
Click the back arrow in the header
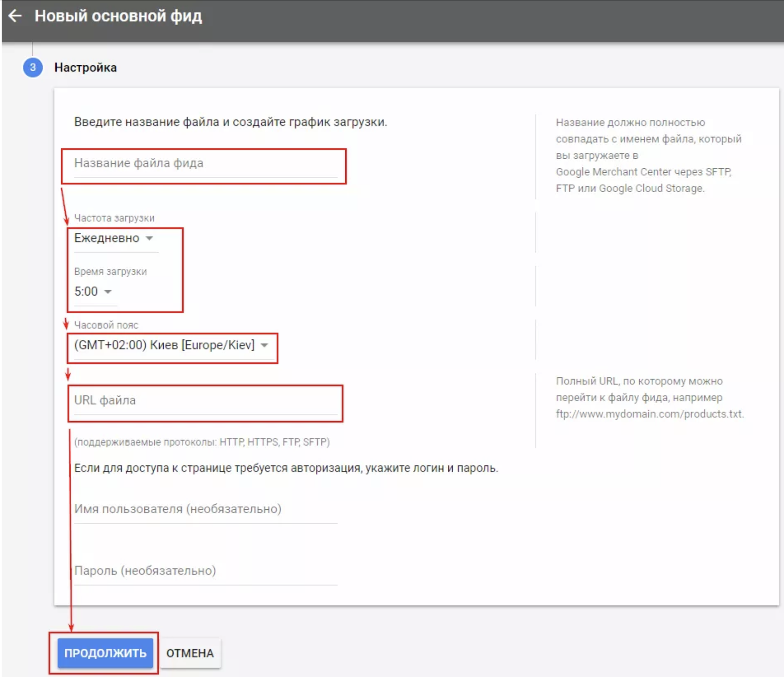(15, 16)
